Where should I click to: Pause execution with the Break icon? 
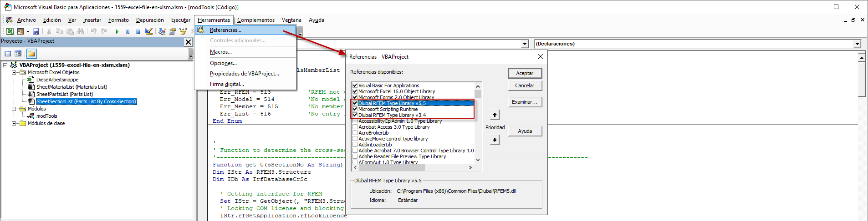[x=128, y=31]
